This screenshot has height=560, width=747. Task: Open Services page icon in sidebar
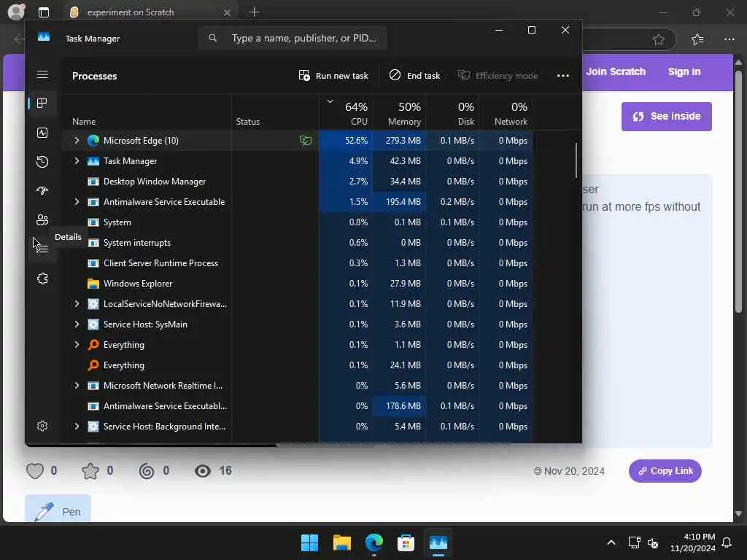pyautogui.click(x=42, y=279)
